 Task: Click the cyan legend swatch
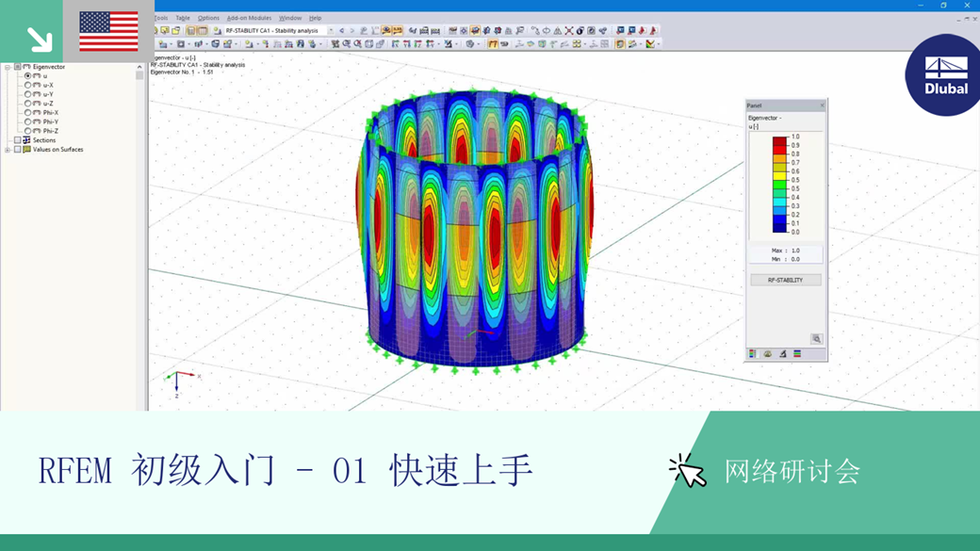click(x=780, y=202)
